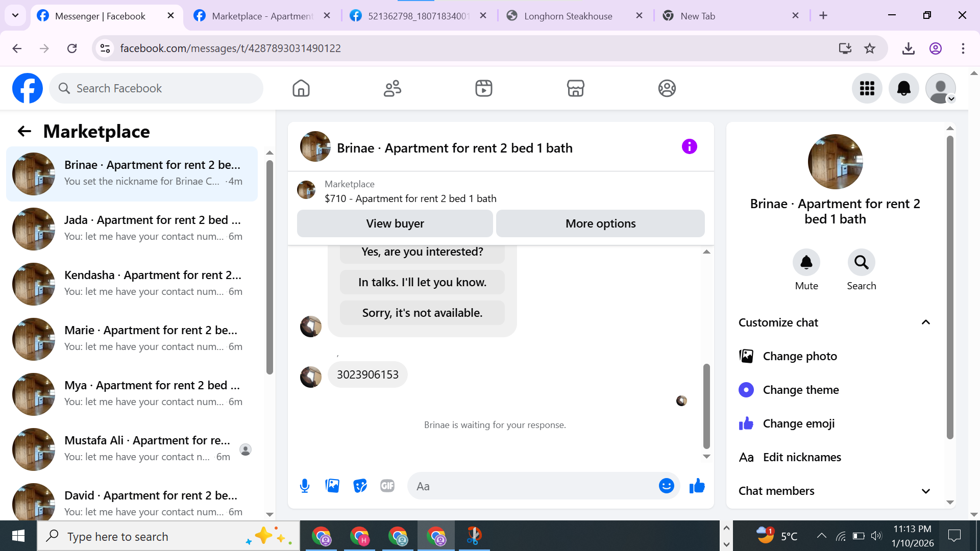Click the More options button
Screen dimensions: 980x551
600,223
